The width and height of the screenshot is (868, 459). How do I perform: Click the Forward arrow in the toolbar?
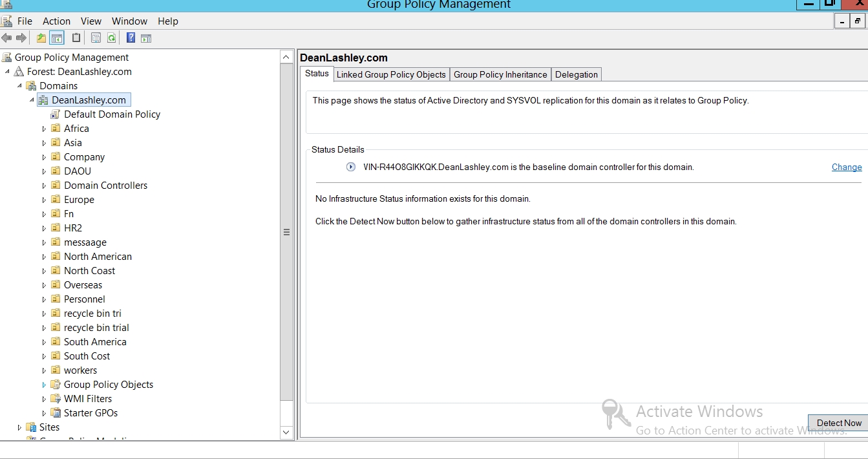(x=21, y=38)
